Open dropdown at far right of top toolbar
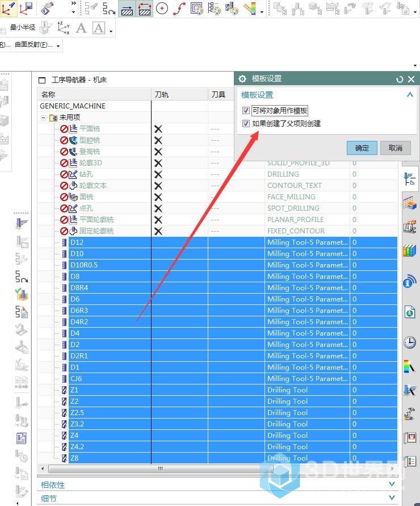420x506 pixels. (415, 12)
